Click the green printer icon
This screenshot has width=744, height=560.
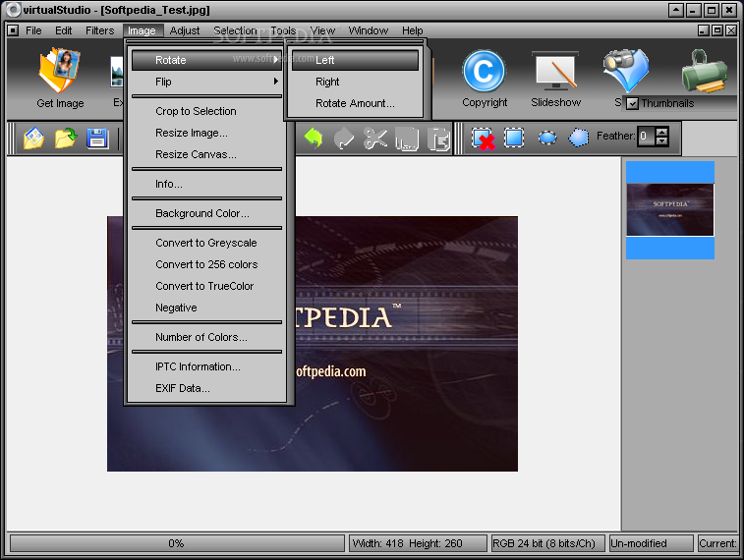pyautogui.click(x=705, y=71)
